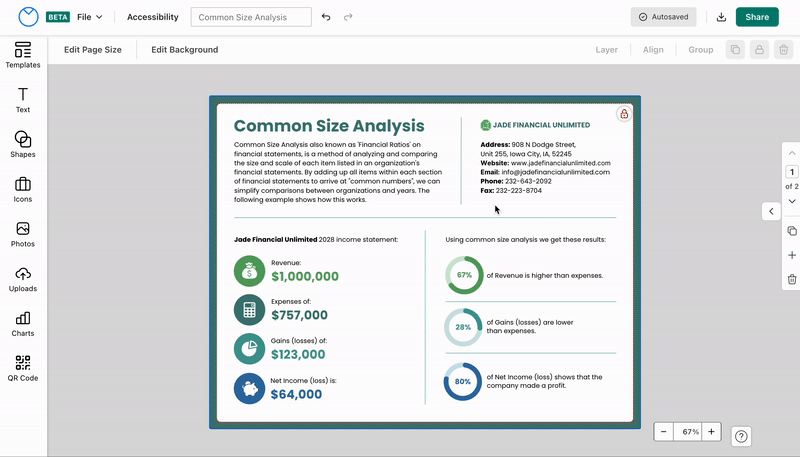Click the plus button to zoom in
This screenshot has width=800, height=457.
pyautogui.click(x=711, y=432)
